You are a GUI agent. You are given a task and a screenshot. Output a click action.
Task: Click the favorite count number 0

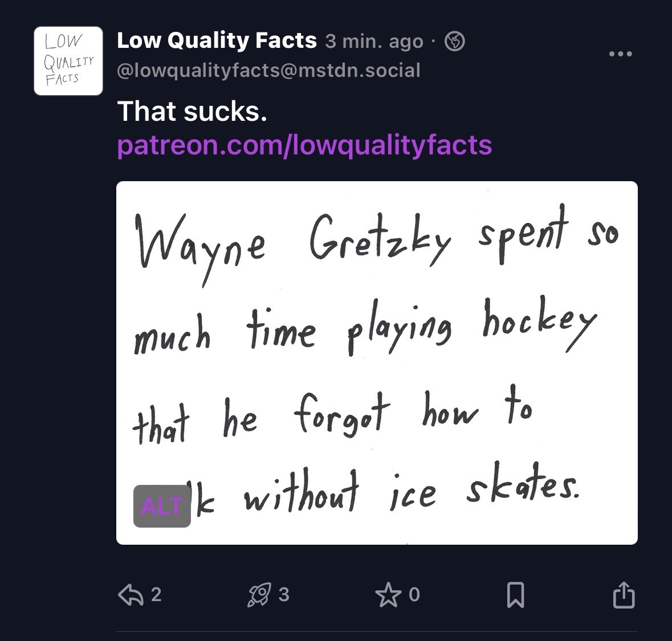click(x=414, y=595)
